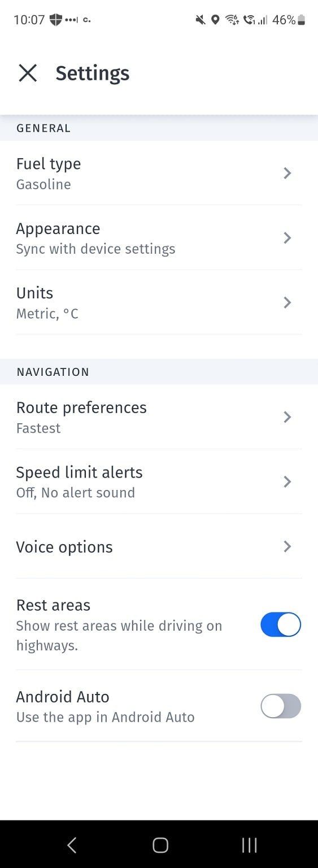Tap the shield icon in the status bar
The width and height of the screenshot is (318, 868).
[x=55, y=20]
